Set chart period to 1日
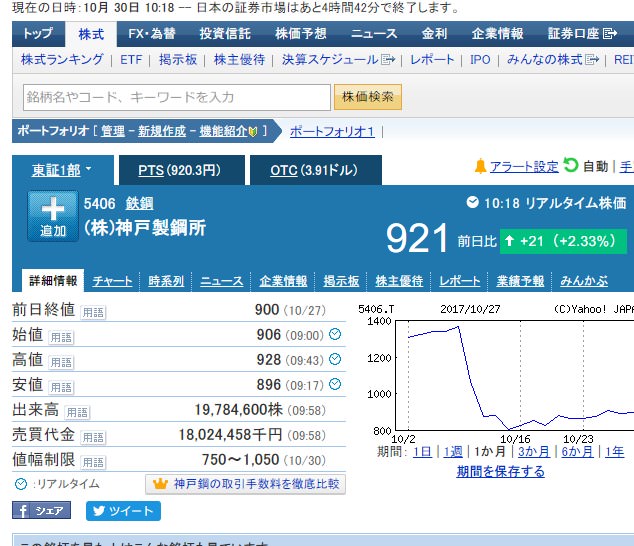This screenshot has height=546, width=634. click(422, 451)
